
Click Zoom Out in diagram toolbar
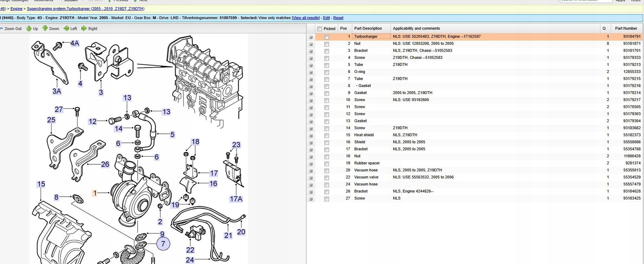[x=13, y=29]
